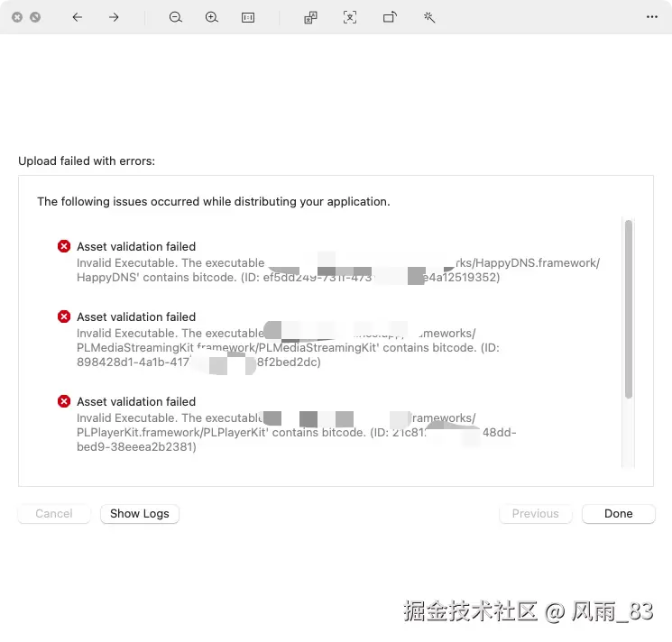Close the image viewer with the X icon
This screenshot has height=642, width=672.
[x=17, y=17]
